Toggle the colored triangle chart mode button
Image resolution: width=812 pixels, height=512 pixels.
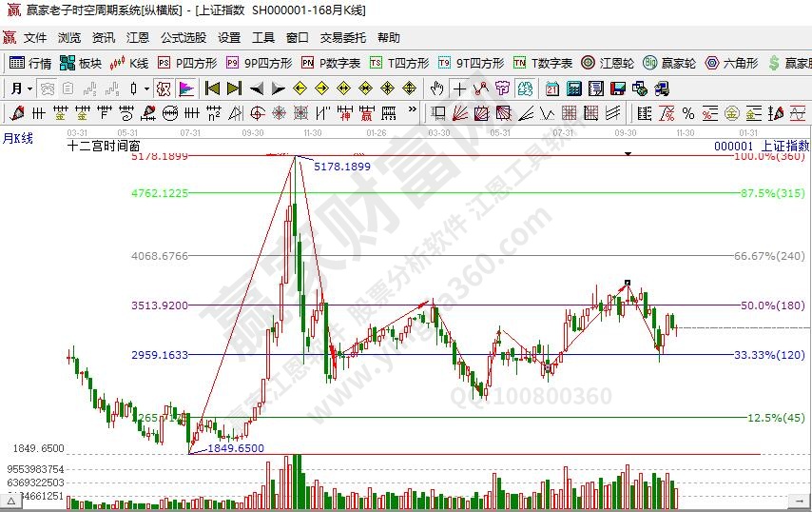coord(185,89)
